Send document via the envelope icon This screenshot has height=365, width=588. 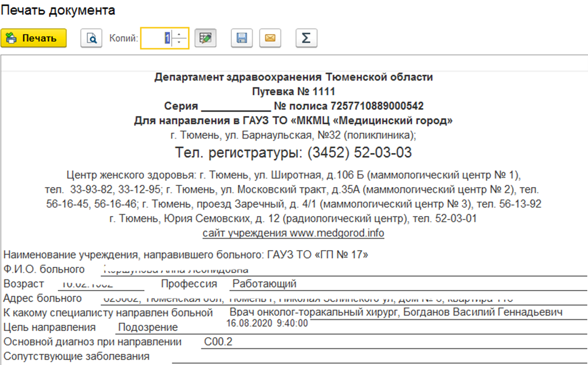270,39
